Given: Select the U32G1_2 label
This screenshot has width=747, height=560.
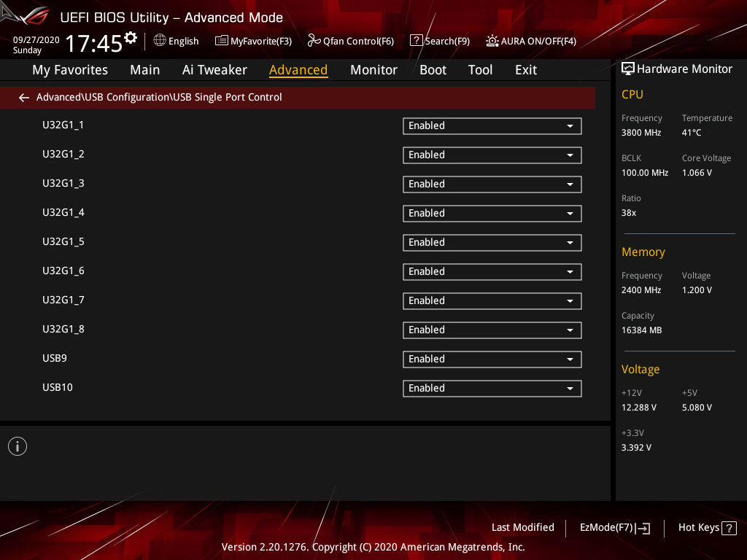Looking at the screenshot, I should (63, 155).
